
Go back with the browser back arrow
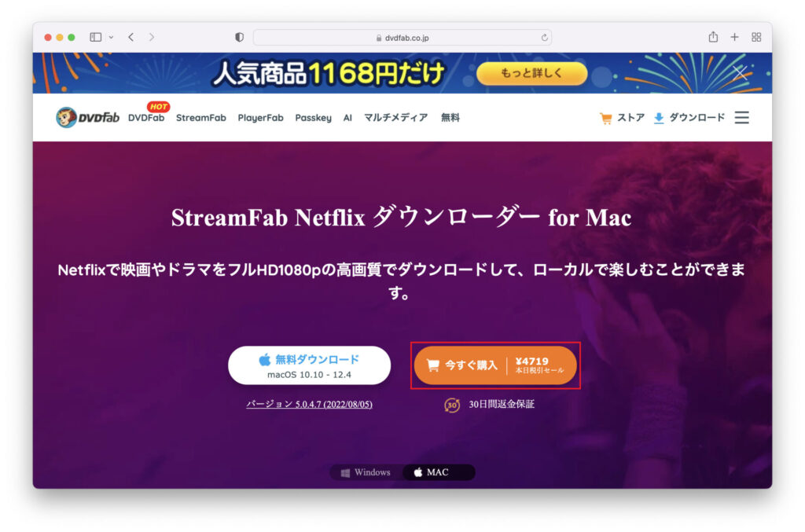point(131,37)
